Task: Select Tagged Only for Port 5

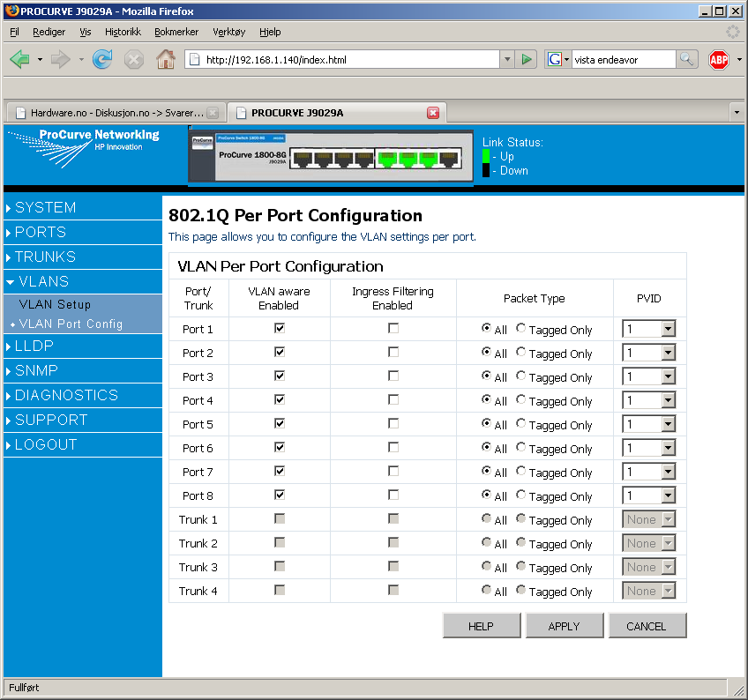Action: [521, 423]
